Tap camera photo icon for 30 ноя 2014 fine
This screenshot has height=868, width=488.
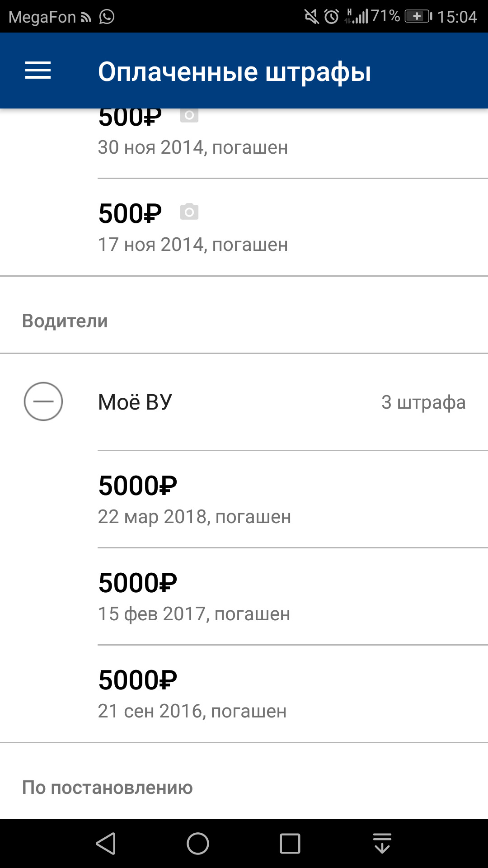point(189,116)
